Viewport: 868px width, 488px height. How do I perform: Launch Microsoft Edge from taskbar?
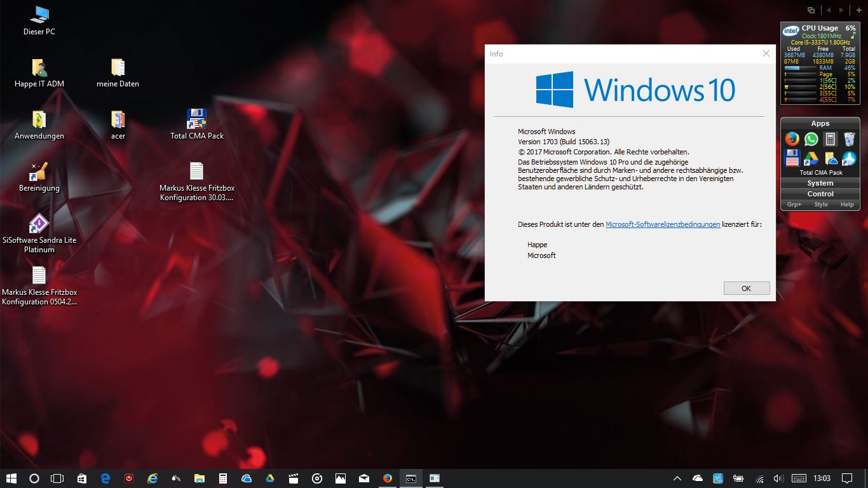[105, 478]
